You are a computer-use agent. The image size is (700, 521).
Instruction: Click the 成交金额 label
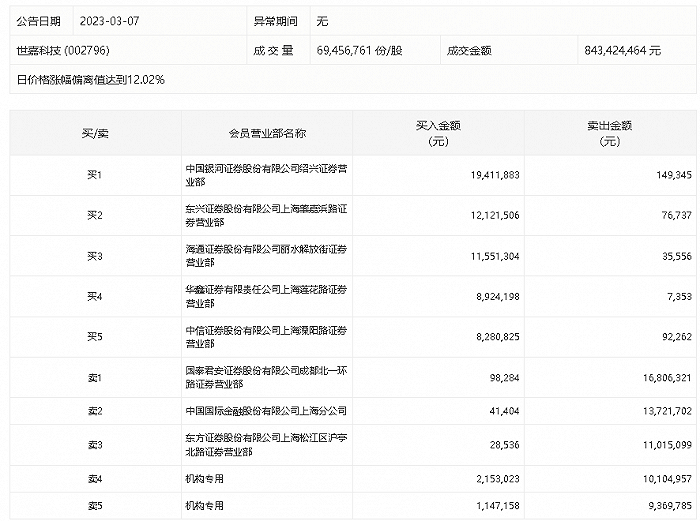[x=469, y=50]
